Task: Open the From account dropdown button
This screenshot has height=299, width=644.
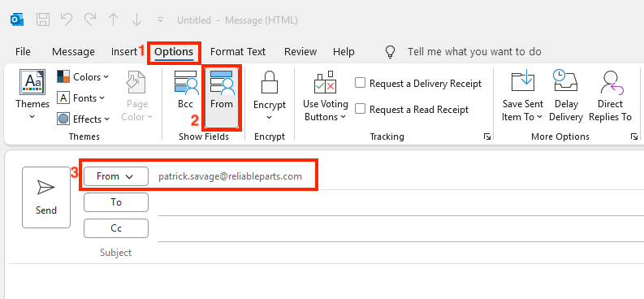Action: pyautogui.click(x=116, y=176)
